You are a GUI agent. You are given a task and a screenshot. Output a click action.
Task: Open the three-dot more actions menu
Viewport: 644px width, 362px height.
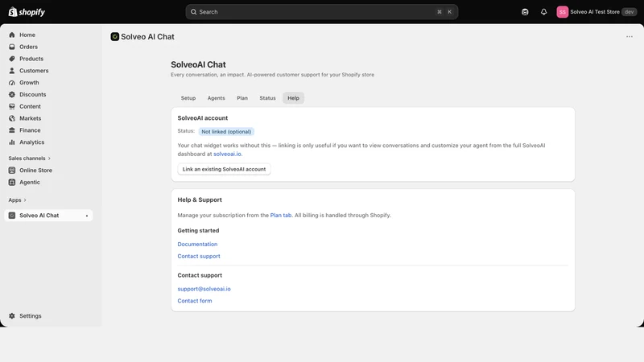tap(630, 36)
